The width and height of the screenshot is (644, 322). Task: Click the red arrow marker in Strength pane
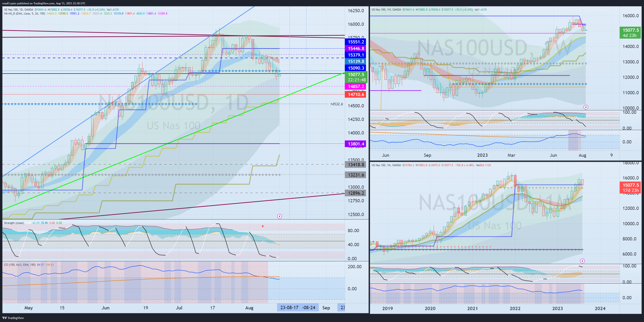point(263,226)
